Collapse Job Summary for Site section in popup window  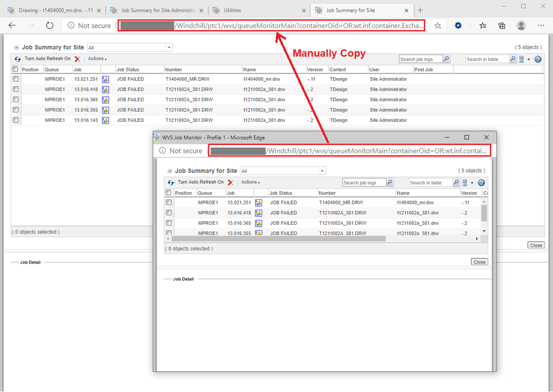click(170, 172)
